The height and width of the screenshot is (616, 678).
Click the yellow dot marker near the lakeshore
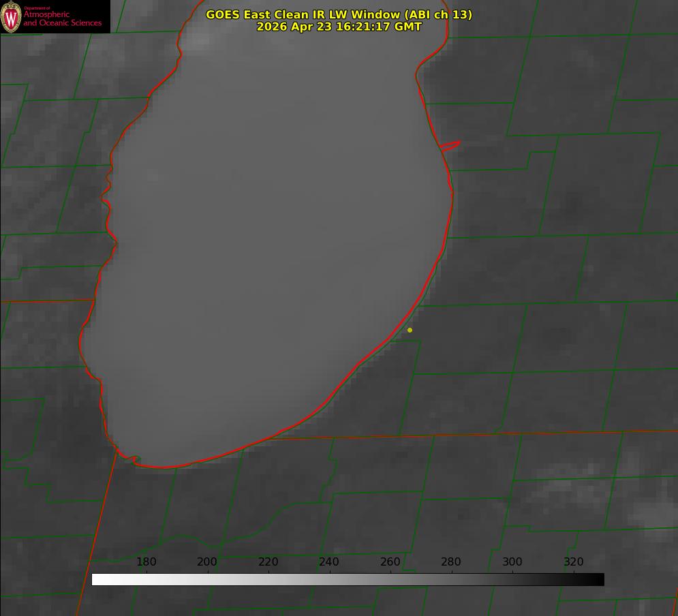(x=410, y=330)
